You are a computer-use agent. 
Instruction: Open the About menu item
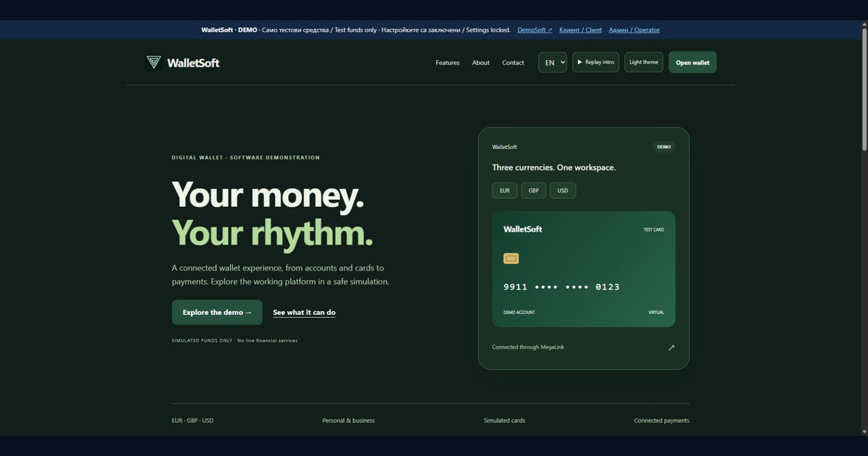pos(481,63)
